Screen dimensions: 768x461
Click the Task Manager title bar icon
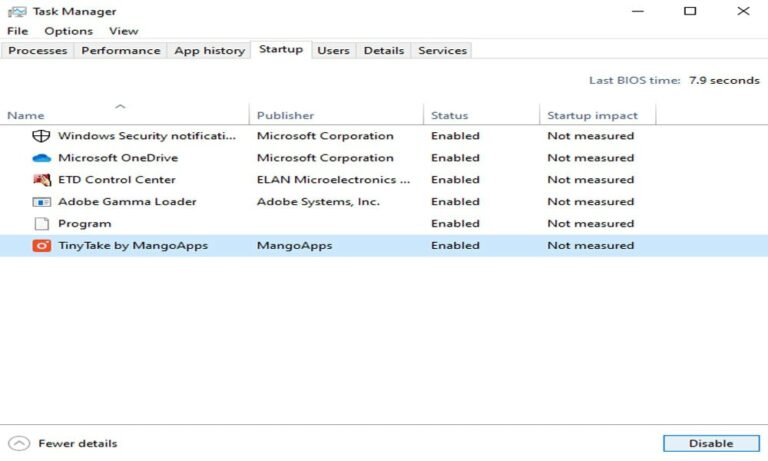(14, 11)
